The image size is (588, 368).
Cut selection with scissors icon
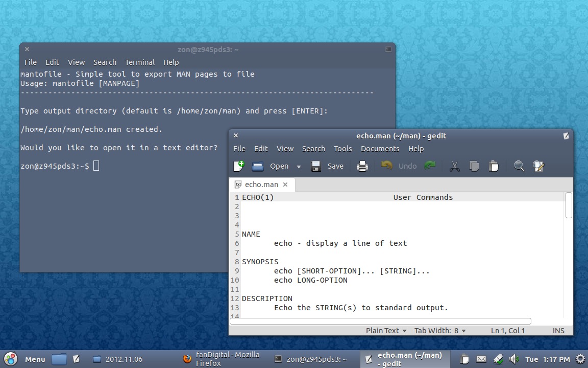[454, 166]
